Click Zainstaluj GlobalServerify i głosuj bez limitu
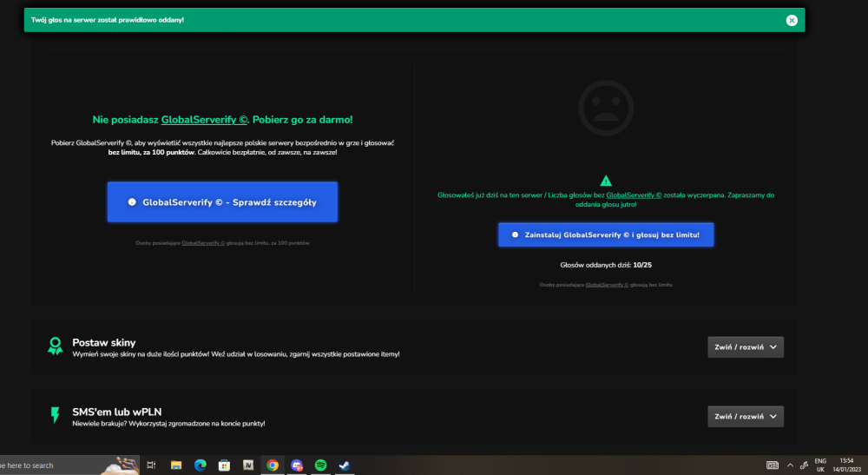The height and width of the screenshot is (475, 868). click(x=606, y=234)
